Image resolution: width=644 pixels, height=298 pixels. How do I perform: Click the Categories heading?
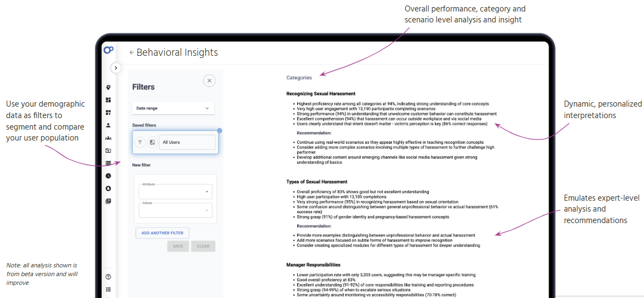click(x=299, y=77)
